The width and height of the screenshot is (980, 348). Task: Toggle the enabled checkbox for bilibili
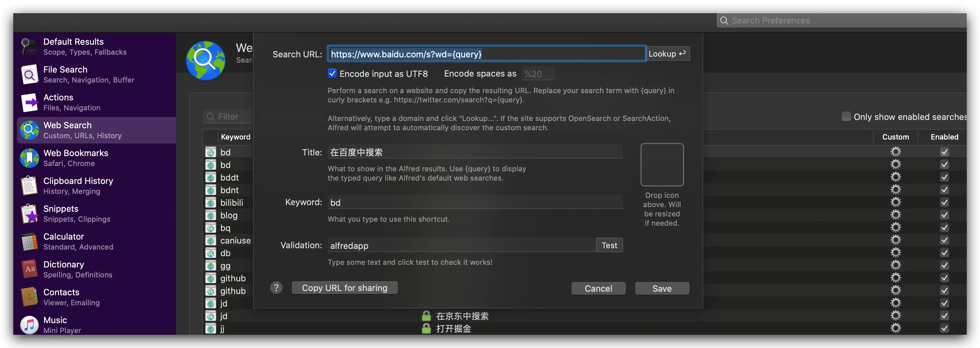coord(944,202)
